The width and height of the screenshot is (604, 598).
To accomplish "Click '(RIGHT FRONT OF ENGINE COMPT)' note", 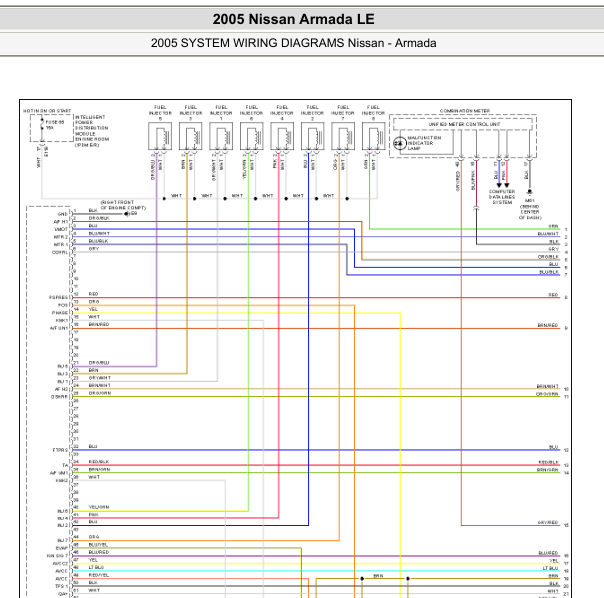I will click(123, 205).
